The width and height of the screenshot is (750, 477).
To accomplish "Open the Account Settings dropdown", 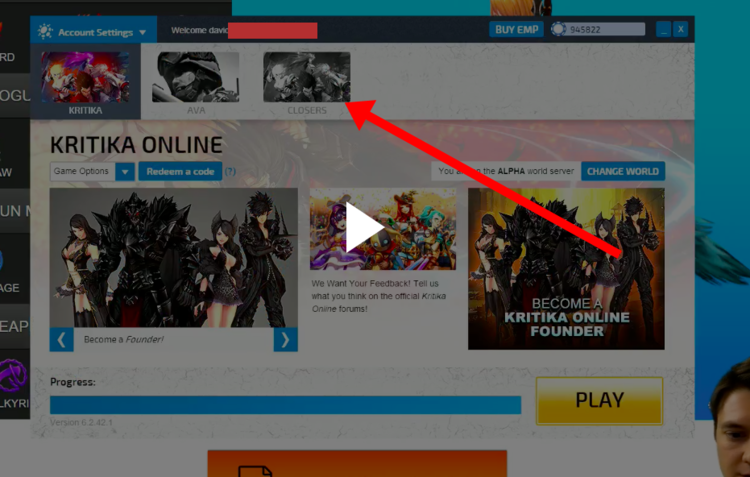I will (x=93, y=32).
